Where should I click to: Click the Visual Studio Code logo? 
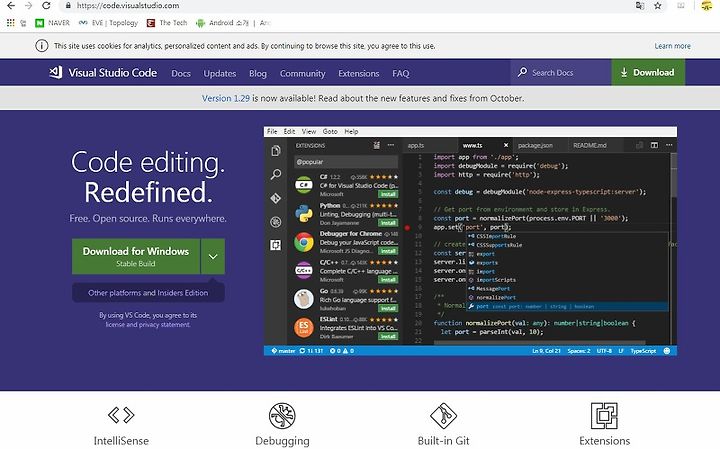point(103,73)
